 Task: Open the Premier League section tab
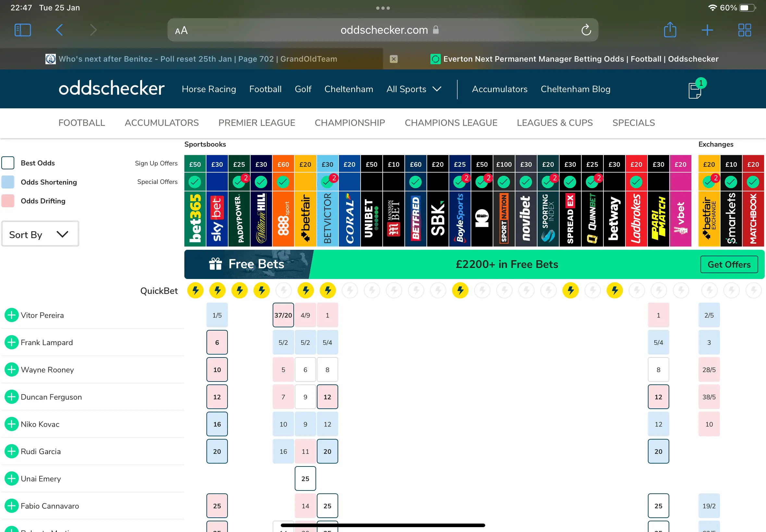click(x=256, y=123)
